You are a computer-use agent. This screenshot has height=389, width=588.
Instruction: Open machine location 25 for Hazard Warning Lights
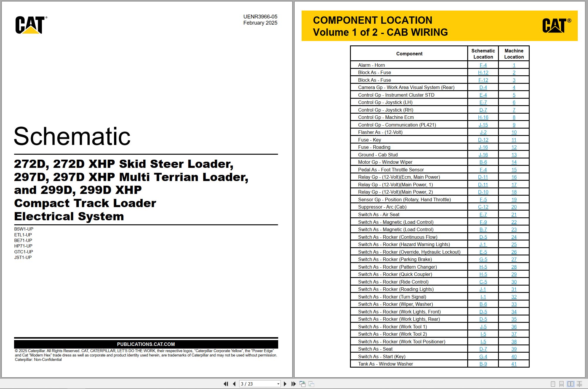coord(514,244)
